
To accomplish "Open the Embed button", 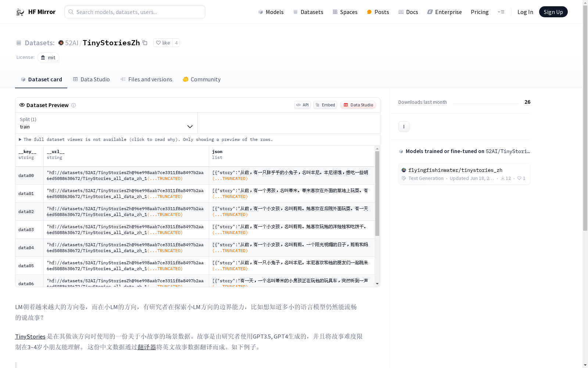I will pos(325,105).
